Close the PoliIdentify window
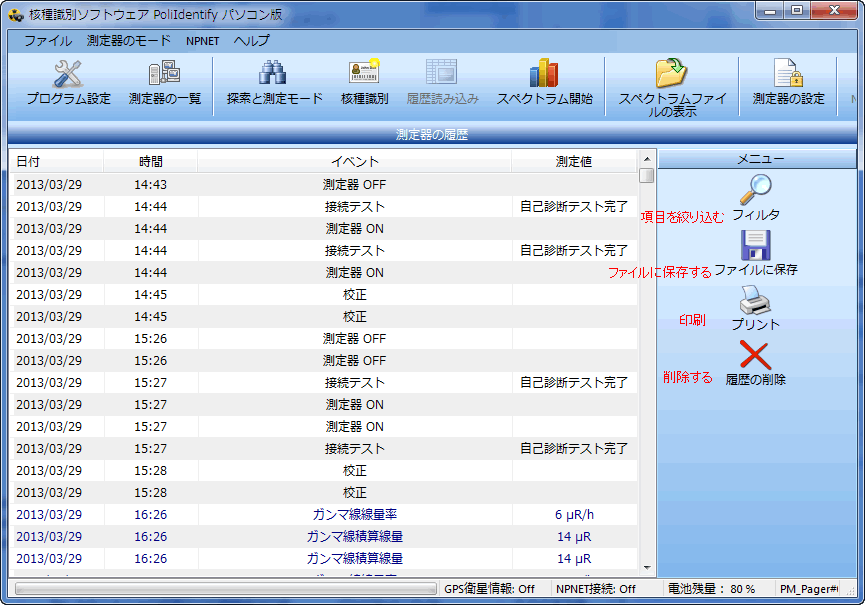Image resolution: width=865 pixels, height=605 pixels. click(x=834, y=11)
